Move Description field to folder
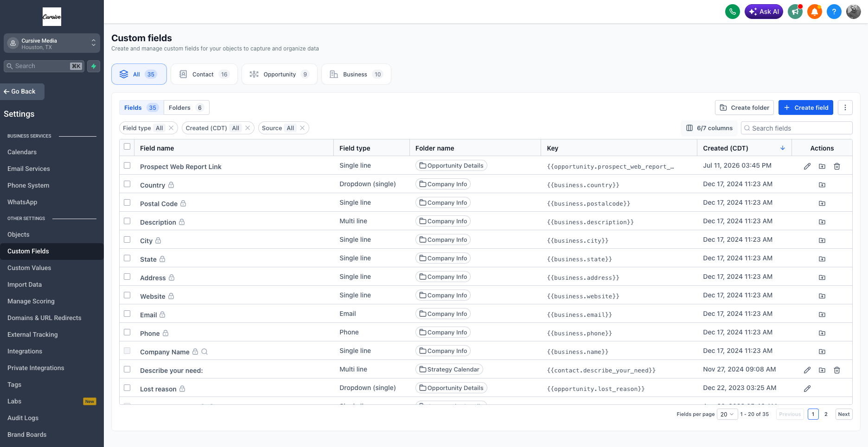Image resolution: width=868 pixels, height=447 pixels. [x=822, y=222]
